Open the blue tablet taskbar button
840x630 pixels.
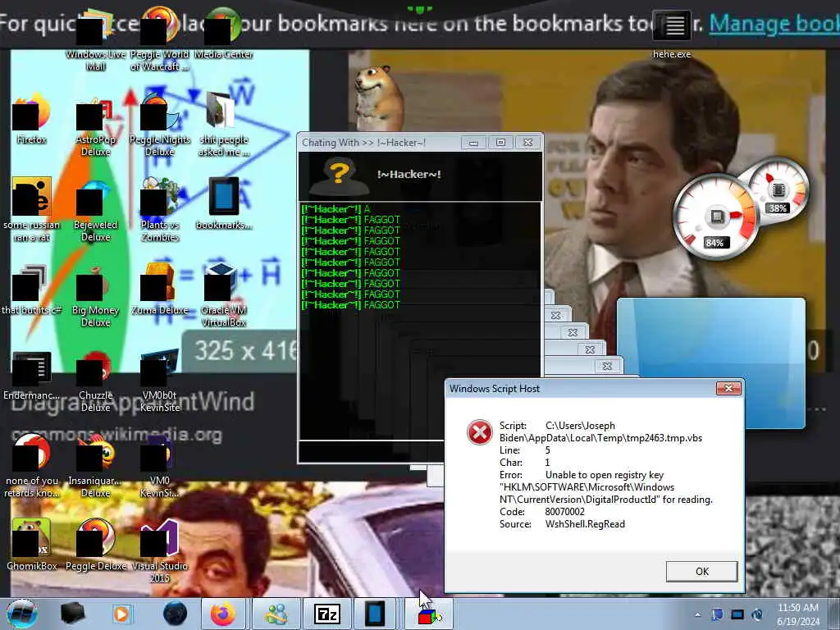(x=376, y=614)
